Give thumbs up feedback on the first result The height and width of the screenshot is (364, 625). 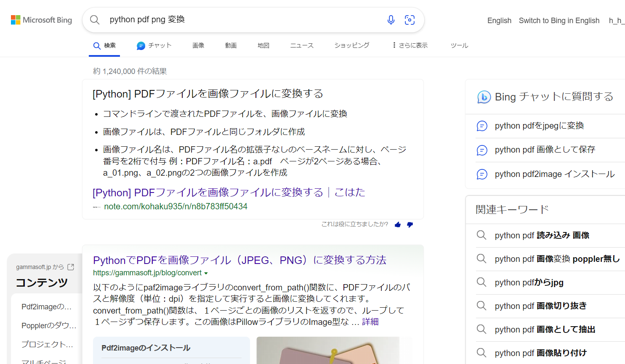pyautogui.click(x=397, y=224)
